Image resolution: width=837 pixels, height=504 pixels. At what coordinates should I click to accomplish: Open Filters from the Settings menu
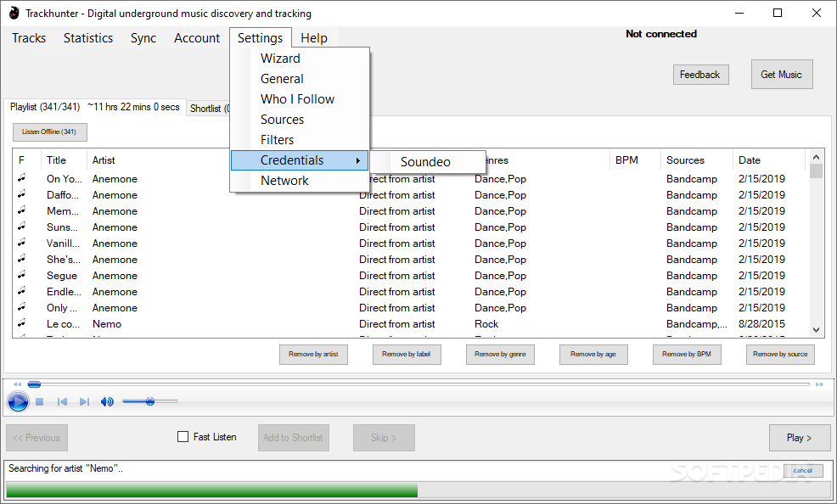[x=300, y=140]
